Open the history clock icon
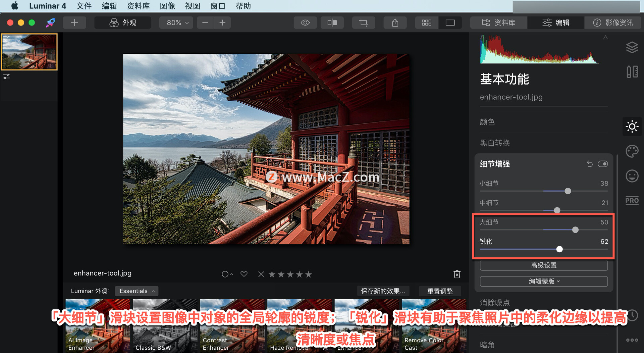Viewport: 644px width, 353px height. coord(633,315)
